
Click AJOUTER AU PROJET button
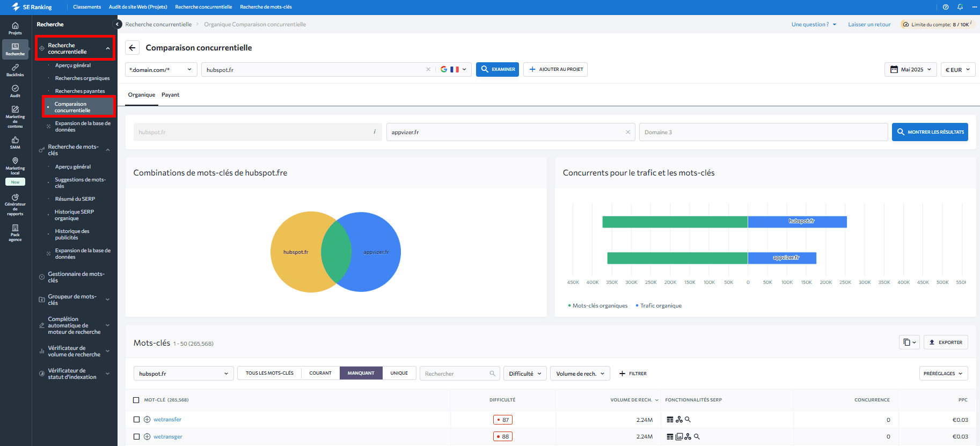pos(555,69)
